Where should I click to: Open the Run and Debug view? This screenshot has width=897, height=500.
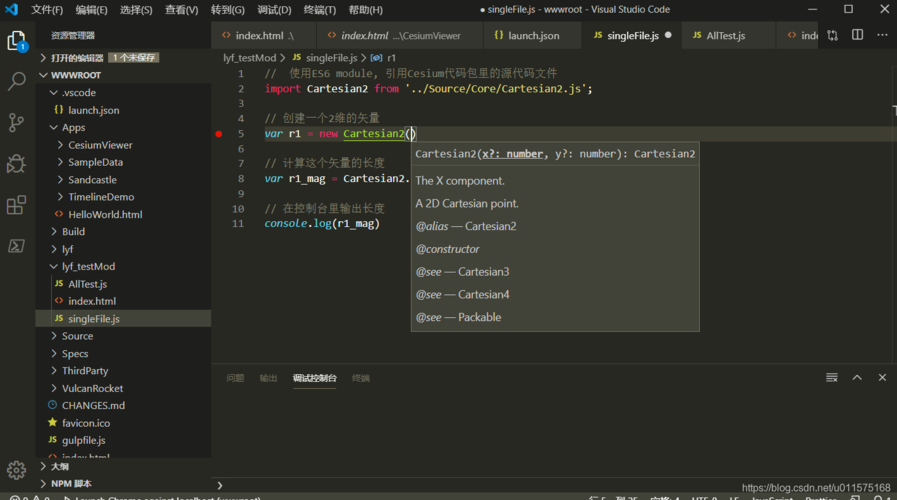point(17,164)
